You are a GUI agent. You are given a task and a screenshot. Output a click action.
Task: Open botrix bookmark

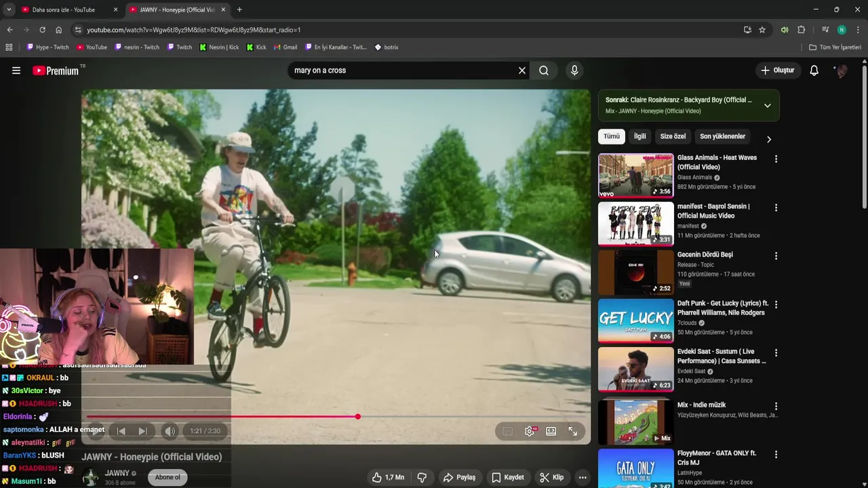(x=387, y=47)
